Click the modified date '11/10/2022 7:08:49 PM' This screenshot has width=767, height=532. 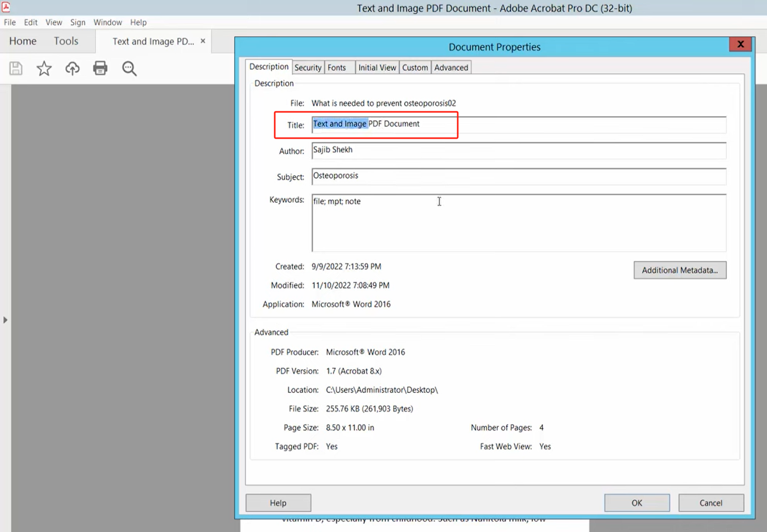(351, 285)
